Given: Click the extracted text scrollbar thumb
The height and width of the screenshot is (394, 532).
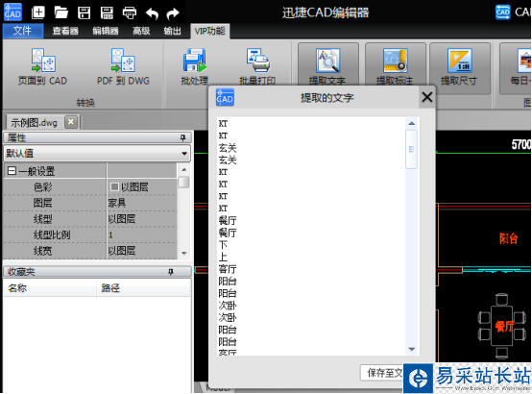Looking at the screenshot, I should pos(412,149).
